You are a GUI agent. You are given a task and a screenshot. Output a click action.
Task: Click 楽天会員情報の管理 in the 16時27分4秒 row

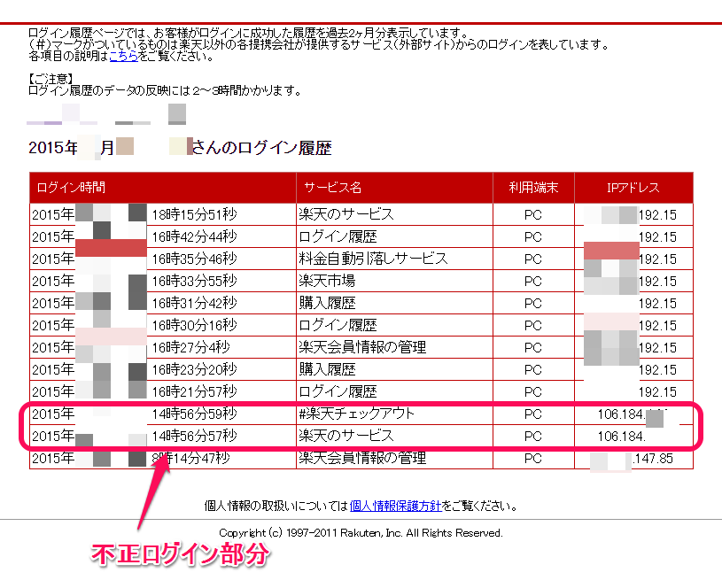click(362, 347)
